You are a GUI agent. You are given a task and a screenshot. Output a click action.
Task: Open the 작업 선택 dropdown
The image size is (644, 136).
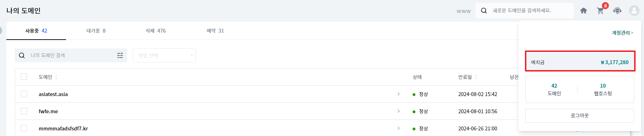pos(164,55)
